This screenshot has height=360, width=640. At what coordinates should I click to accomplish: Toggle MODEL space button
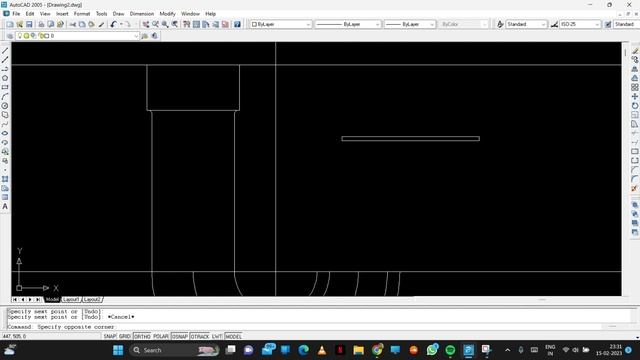233,336
